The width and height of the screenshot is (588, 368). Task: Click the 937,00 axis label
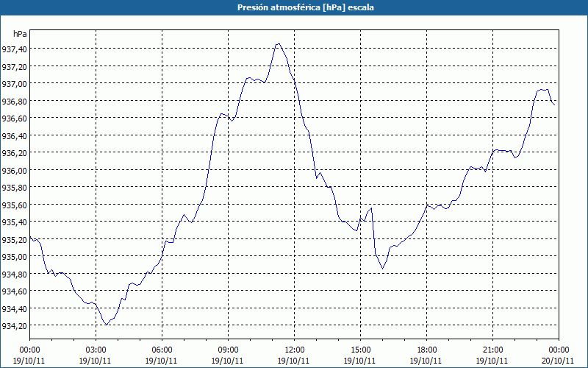point(14,84)
